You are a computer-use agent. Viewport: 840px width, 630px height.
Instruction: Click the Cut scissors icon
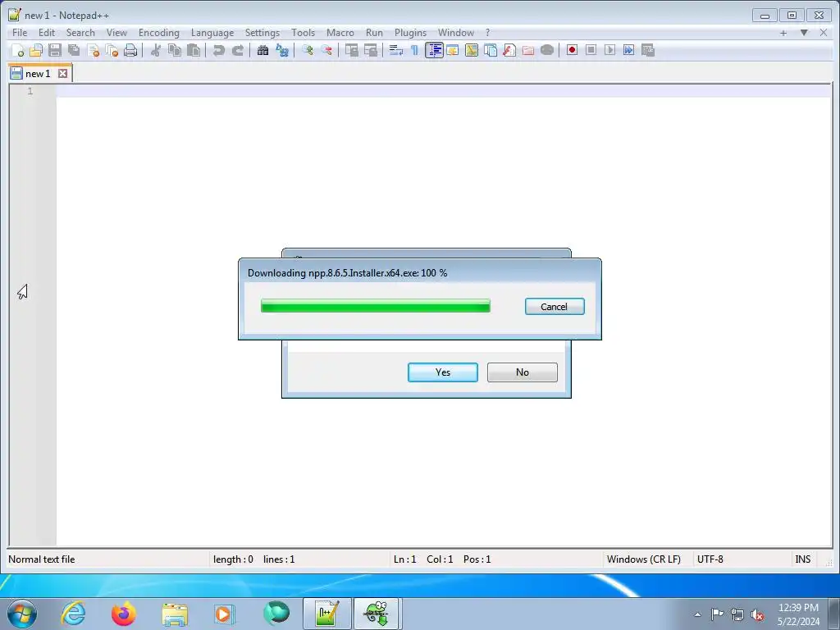pos(156,50)
